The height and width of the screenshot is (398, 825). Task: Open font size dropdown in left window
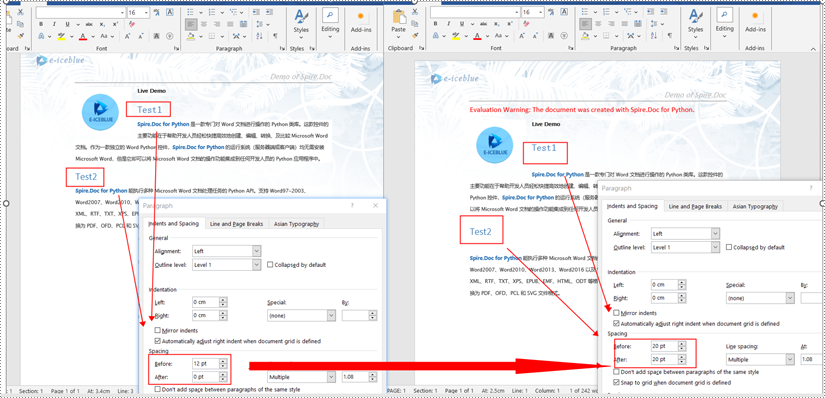tap(146, 12)
